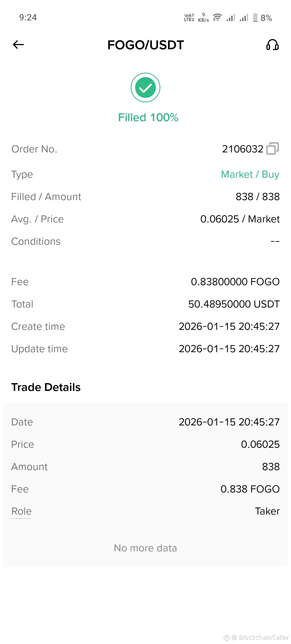Screen dimensions: 291x644
Task: Tap the back arrow icon
Action: (18, 45)
